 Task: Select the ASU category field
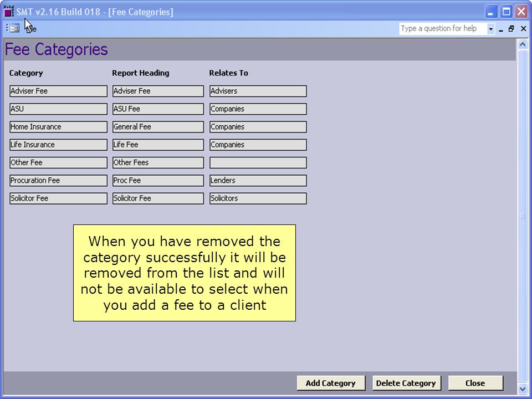(58, 109)
